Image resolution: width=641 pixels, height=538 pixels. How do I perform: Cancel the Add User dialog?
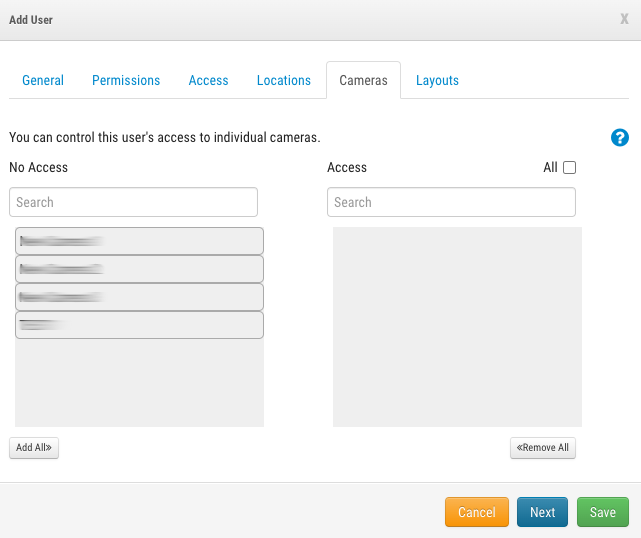tap(476, 512)
